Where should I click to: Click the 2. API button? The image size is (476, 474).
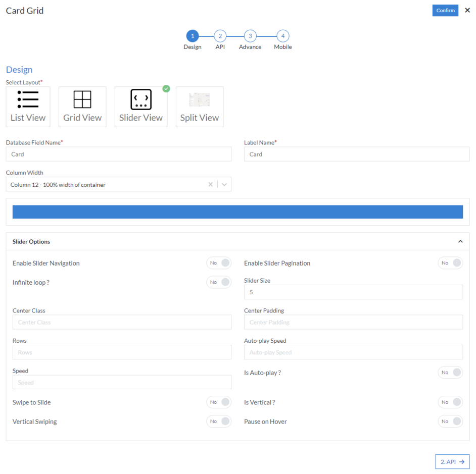pos(452,461)
